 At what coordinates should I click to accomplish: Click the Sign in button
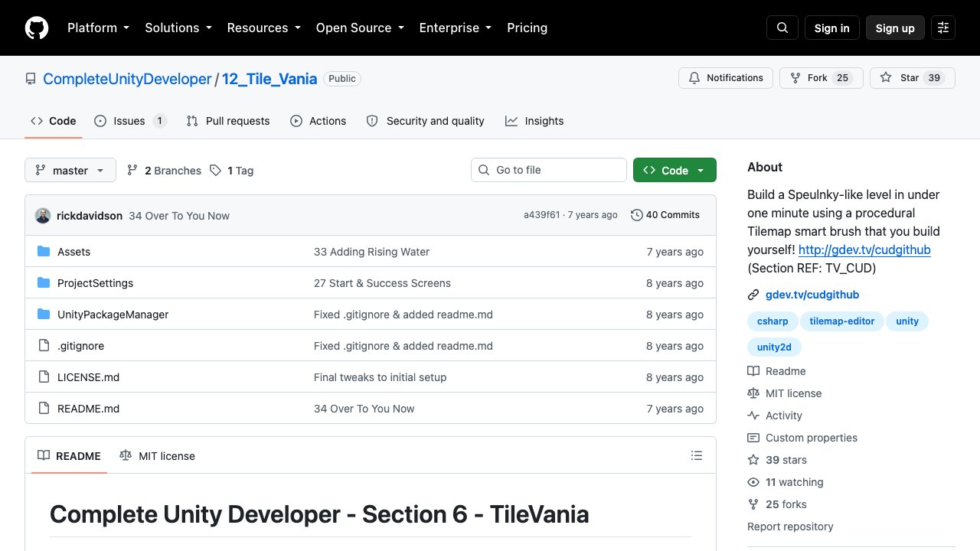tap(832, 28)
